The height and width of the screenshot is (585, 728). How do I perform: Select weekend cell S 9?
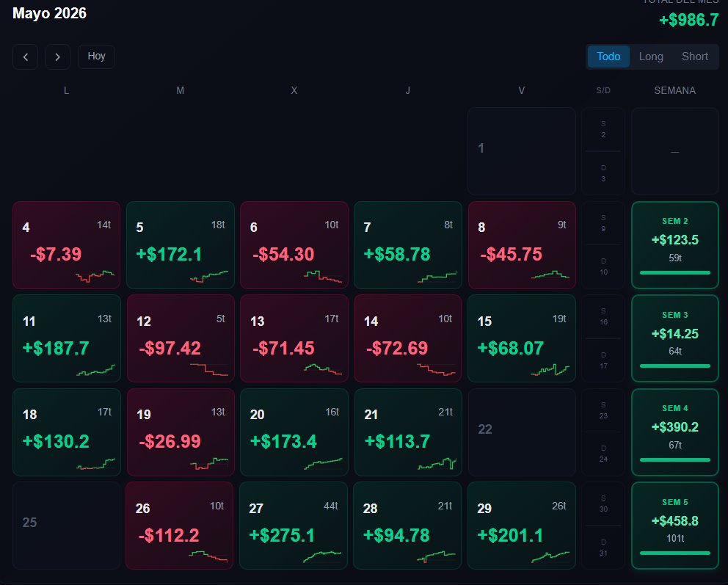[x=603, y=223]
